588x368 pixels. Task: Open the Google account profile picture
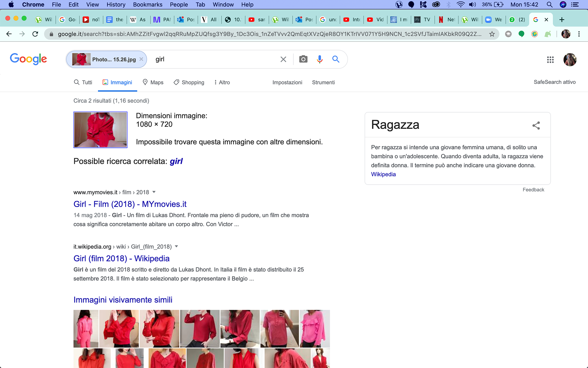[x=570, y=59]
